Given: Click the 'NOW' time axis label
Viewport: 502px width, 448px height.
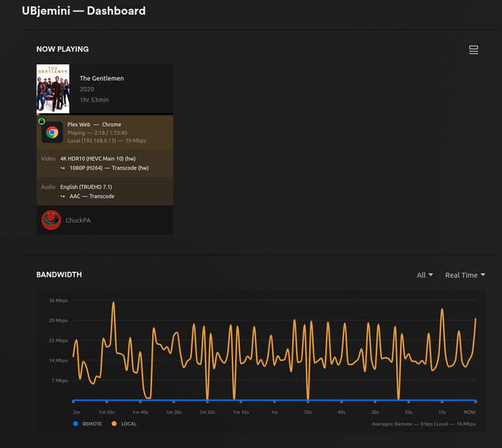Looking at the screenshot, I should click(x=470, y=412).
